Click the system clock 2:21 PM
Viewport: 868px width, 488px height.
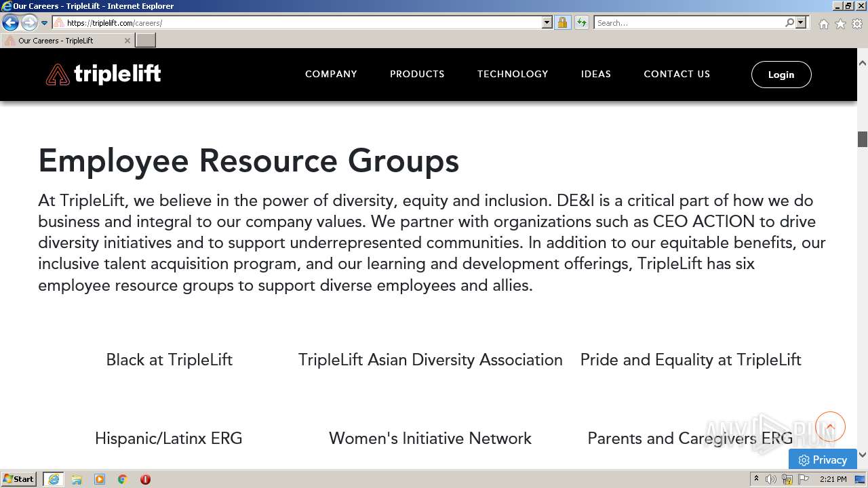click(833, 479)
